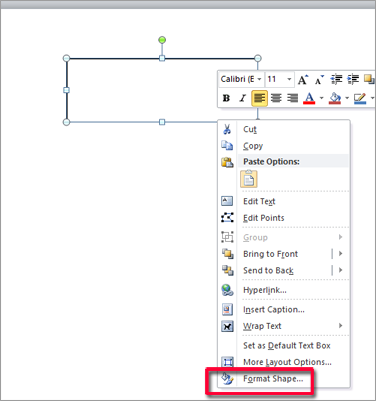The image size is (376, 401).
Task: Toggle Italic formatting in mini toolbar
Action: coord(243,98)
